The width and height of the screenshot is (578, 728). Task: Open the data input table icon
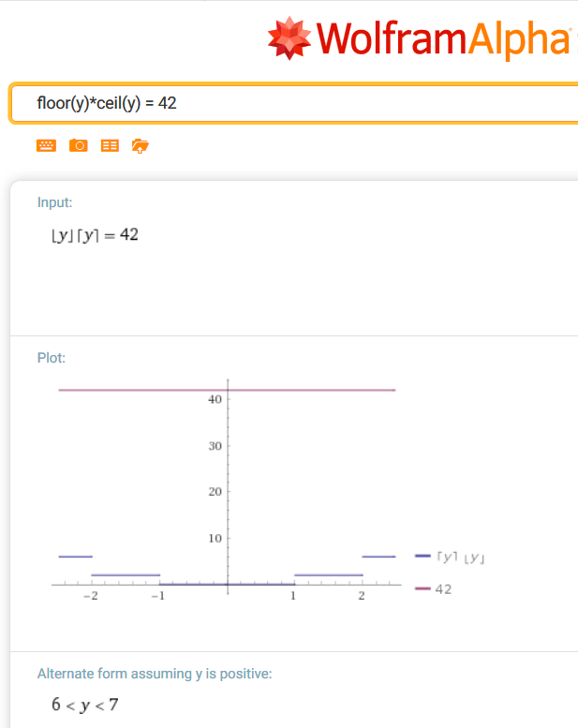pyautogui.click(x=110, y=145)
